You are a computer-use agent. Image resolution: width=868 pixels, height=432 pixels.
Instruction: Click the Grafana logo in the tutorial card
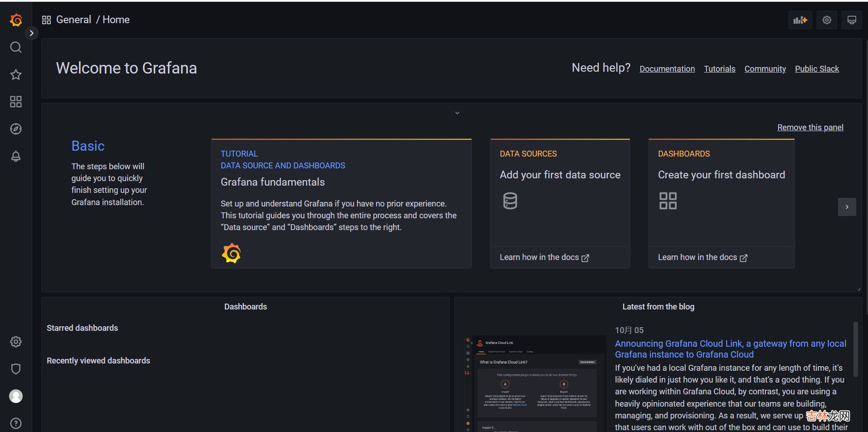tap(231, 253)
